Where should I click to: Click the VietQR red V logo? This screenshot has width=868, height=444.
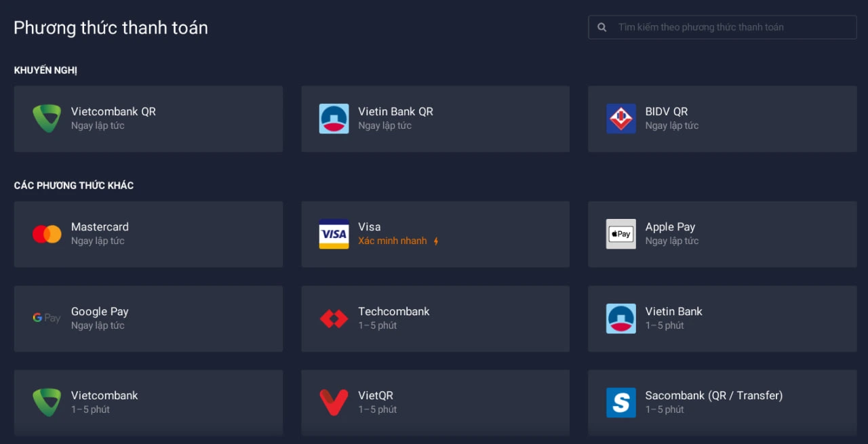[x=334, y=403]
